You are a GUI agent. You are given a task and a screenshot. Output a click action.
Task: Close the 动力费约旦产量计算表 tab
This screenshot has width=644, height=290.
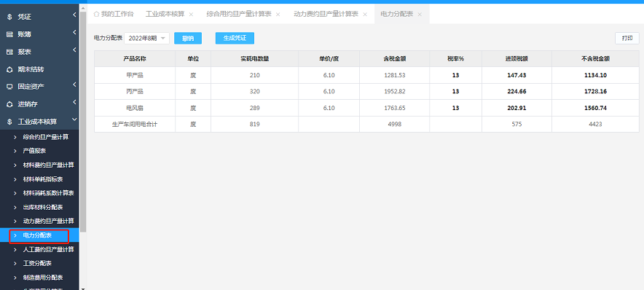tap(365, 15)
